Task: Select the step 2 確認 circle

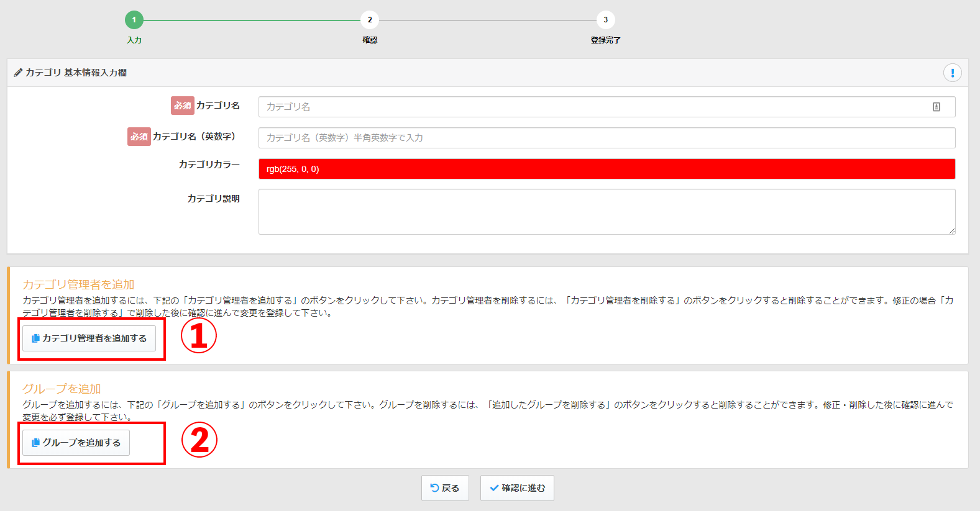Action: tap(370, 20)
